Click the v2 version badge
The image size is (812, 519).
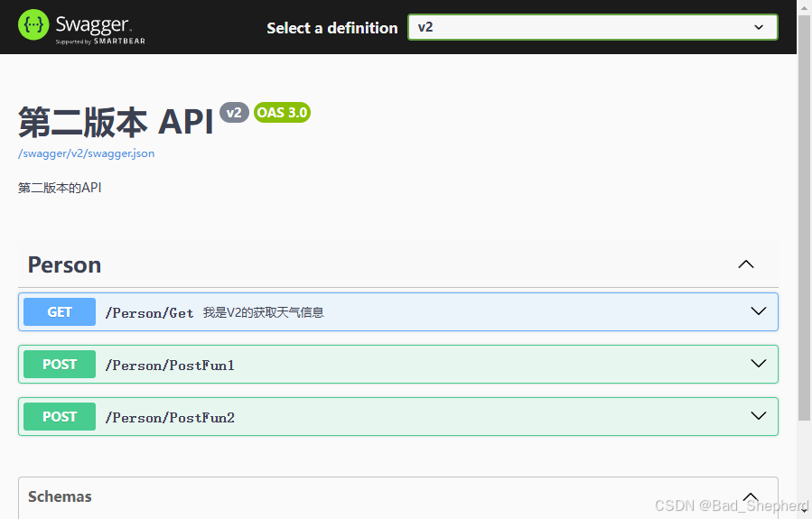(234, 112)
